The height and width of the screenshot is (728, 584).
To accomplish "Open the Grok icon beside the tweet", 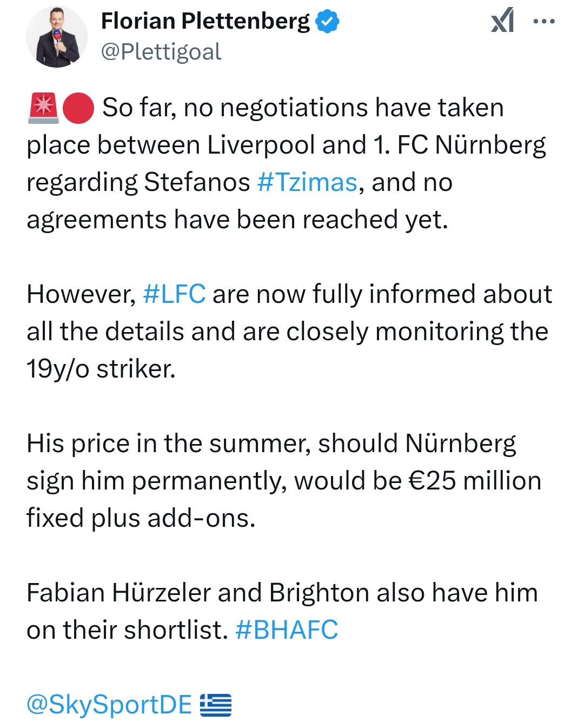I will (x=502, y=22).
